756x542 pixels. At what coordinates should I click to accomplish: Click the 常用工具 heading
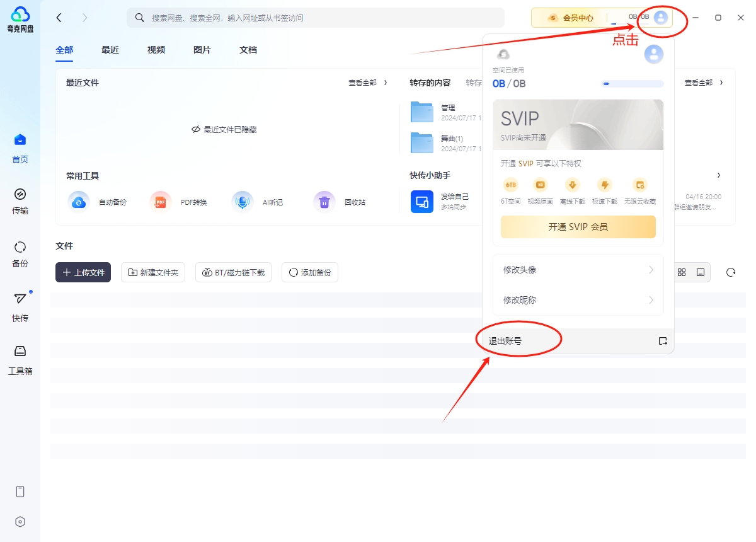point(83,176)
